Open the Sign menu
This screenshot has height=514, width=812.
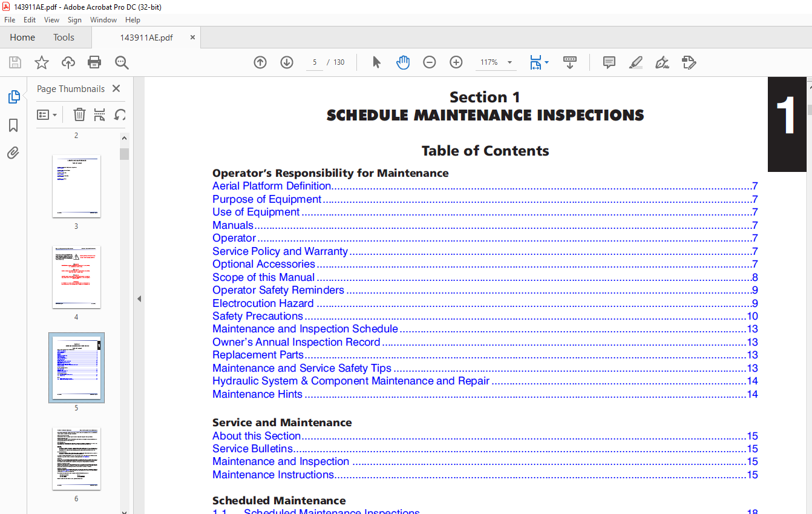pos(74,20)
